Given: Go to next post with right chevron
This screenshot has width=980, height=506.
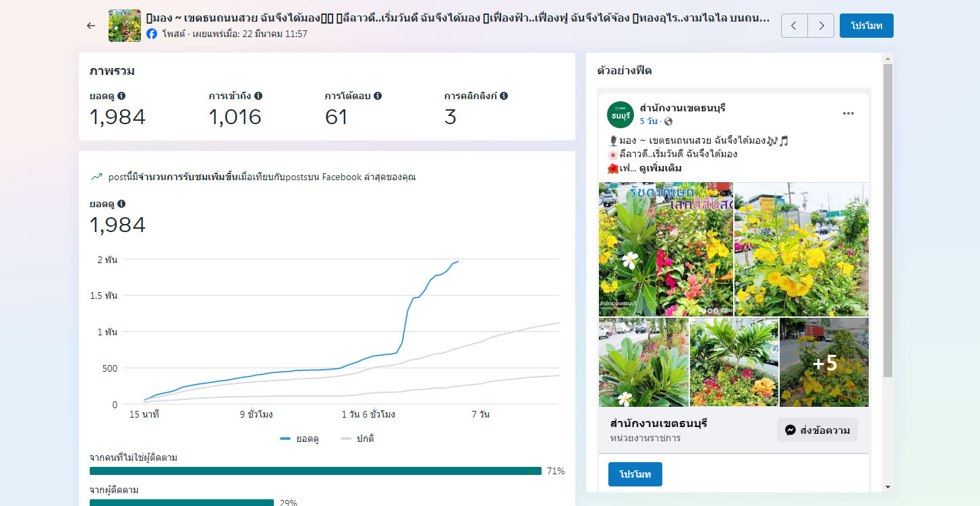Looking at the screenshot, I should click(821, 26).
